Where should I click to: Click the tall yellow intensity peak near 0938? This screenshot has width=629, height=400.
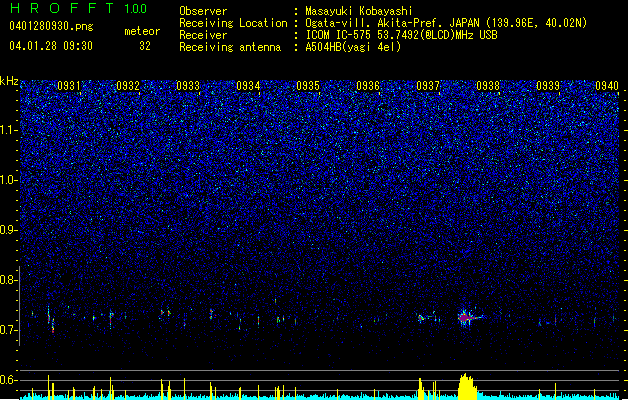(x=467, y=386)
